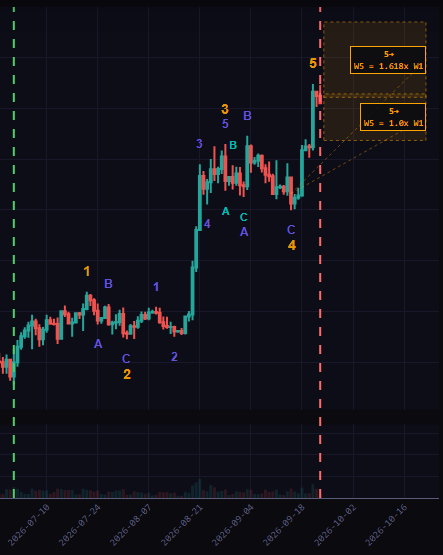Screen dimensions: 443x555
Task: Click the 2026-07-24 date axis label
Action: coord(79,525)
